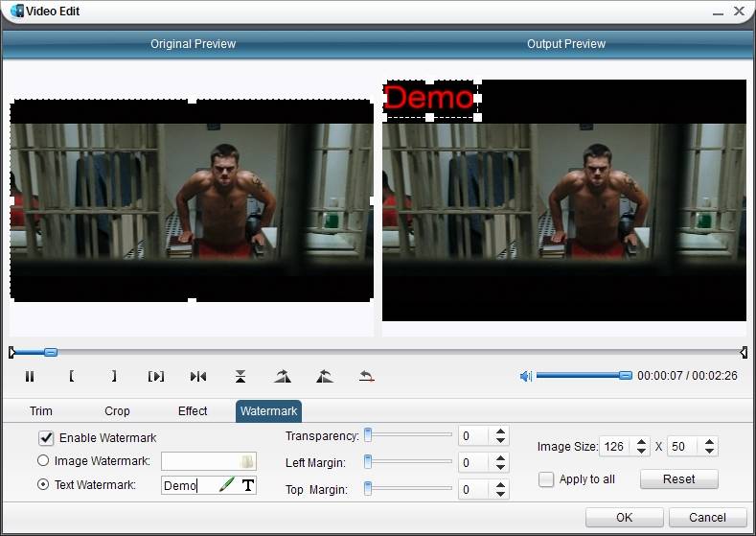Open the Effect tab
Screen dimensions: 756x536
coord(193,411)
